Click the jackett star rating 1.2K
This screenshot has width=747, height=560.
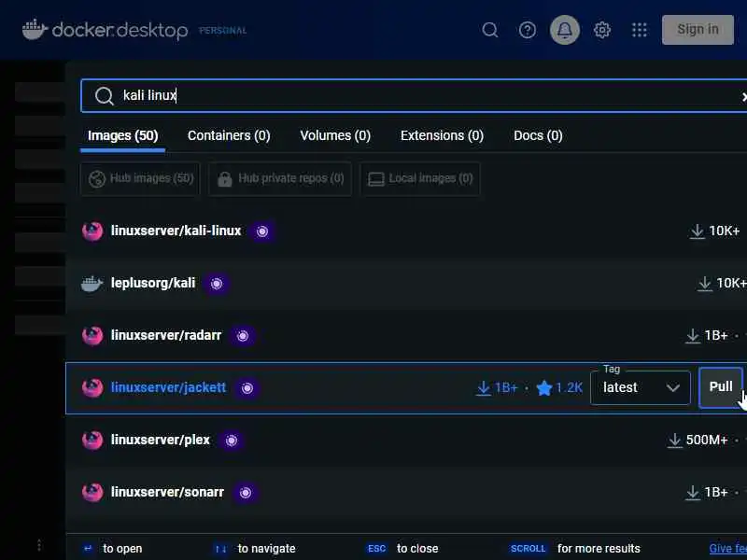(x=559, y=388)
